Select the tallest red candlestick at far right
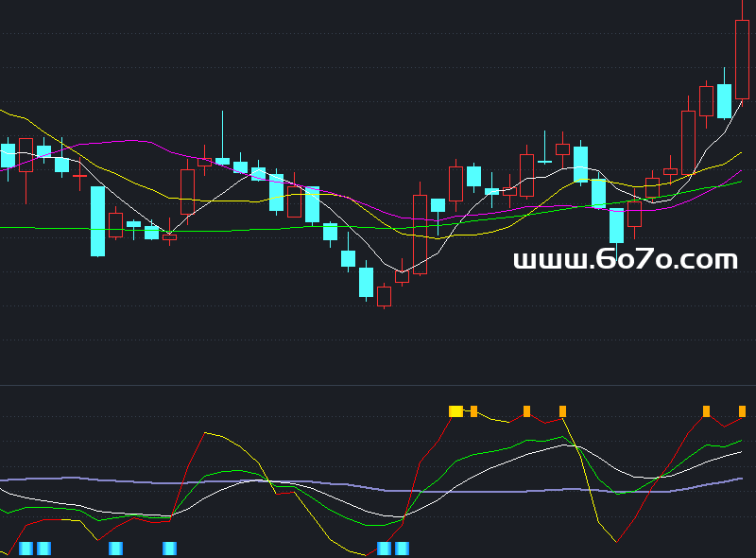Viewport: 756px width, 558px height. tap(742, 60)
